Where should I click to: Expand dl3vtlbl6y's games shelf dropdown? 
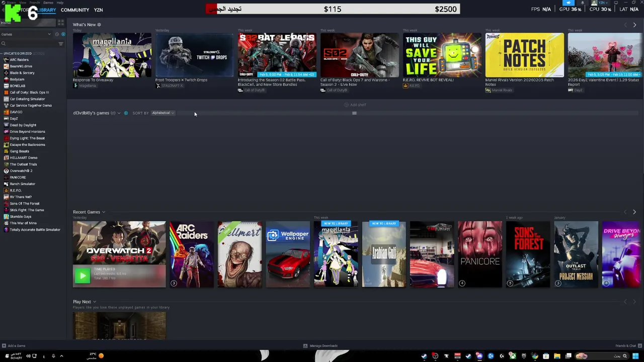(119, 113)
